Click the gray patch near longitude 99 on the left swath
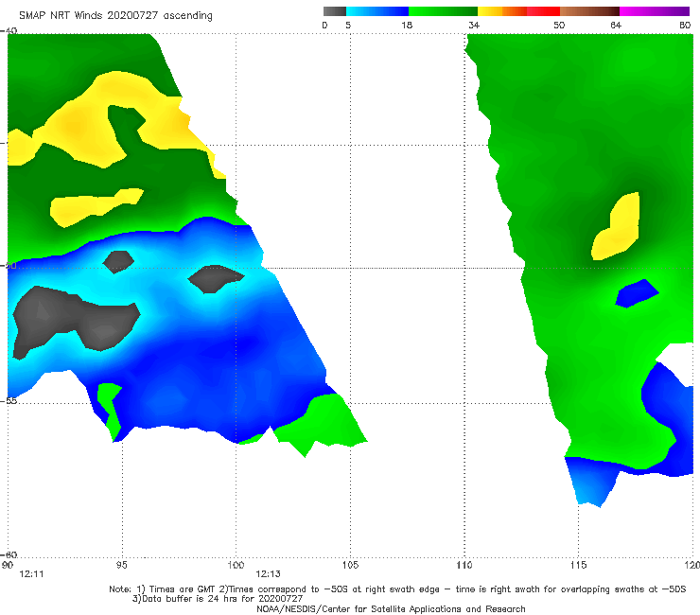 click(x=216, y=279)
